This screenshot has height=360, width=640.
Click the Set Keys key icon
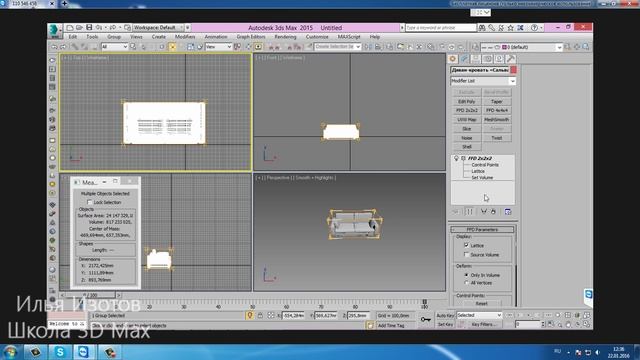tap(425, 320)
